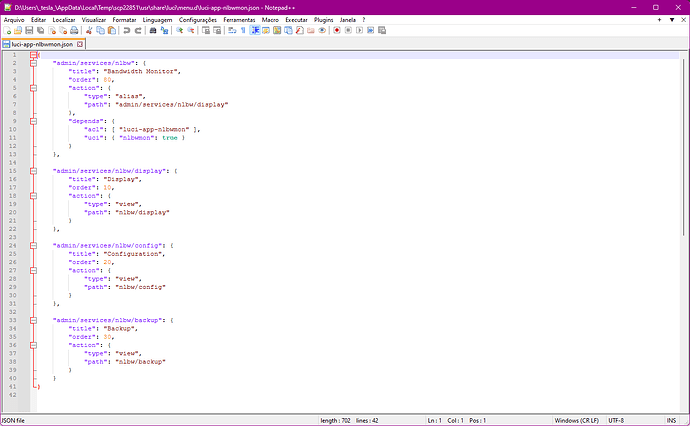The width and height of the screenshot is (690, 426).
Task: Click the green true value on line 11
Action: [x=169, y=138]
